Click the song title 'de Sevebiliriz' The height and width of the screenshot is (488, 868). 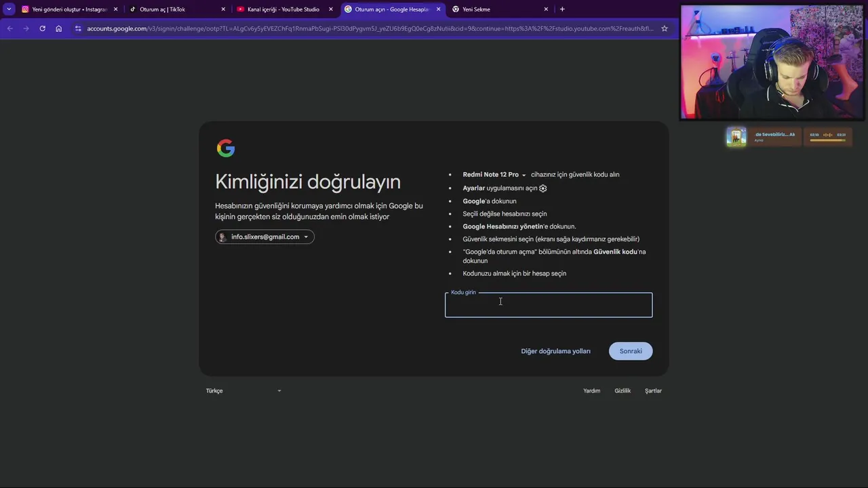click(x=775, y=134)
